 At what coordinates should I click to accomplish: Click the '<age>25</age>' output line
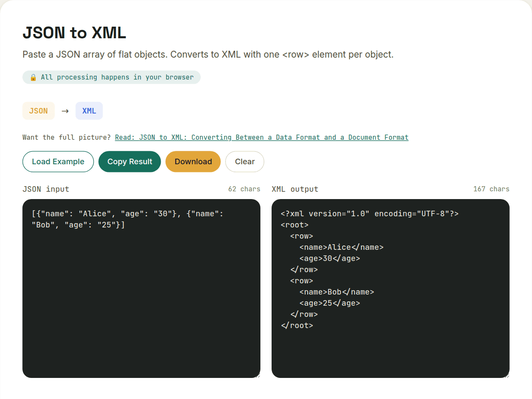(330, 303)
